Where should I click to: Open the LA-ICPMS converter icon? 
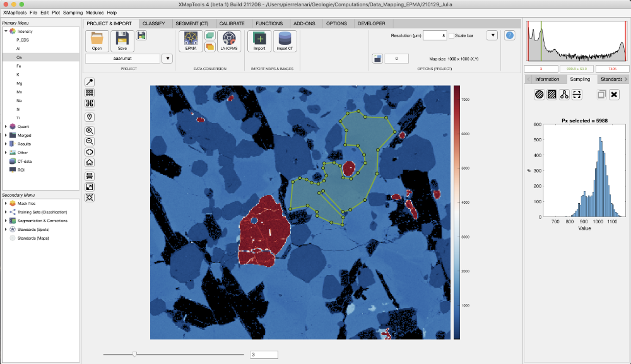(228, 40)
